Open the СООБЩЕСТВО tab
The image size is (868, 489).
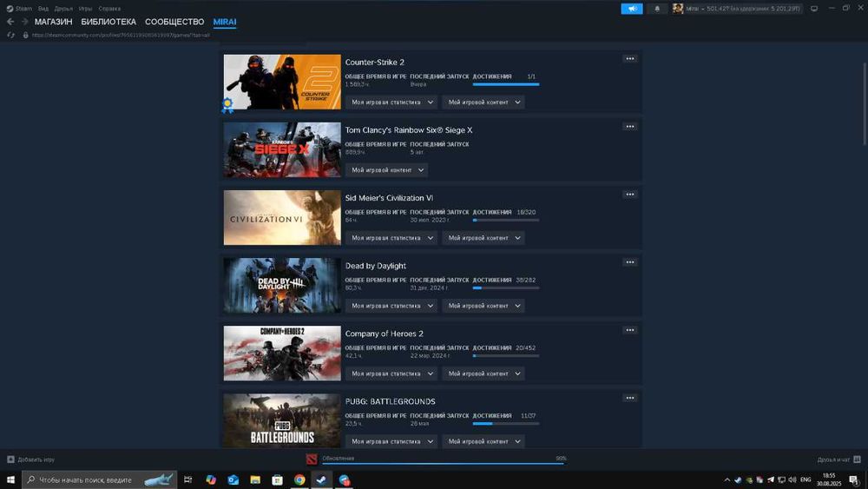(x=174, y=22)
